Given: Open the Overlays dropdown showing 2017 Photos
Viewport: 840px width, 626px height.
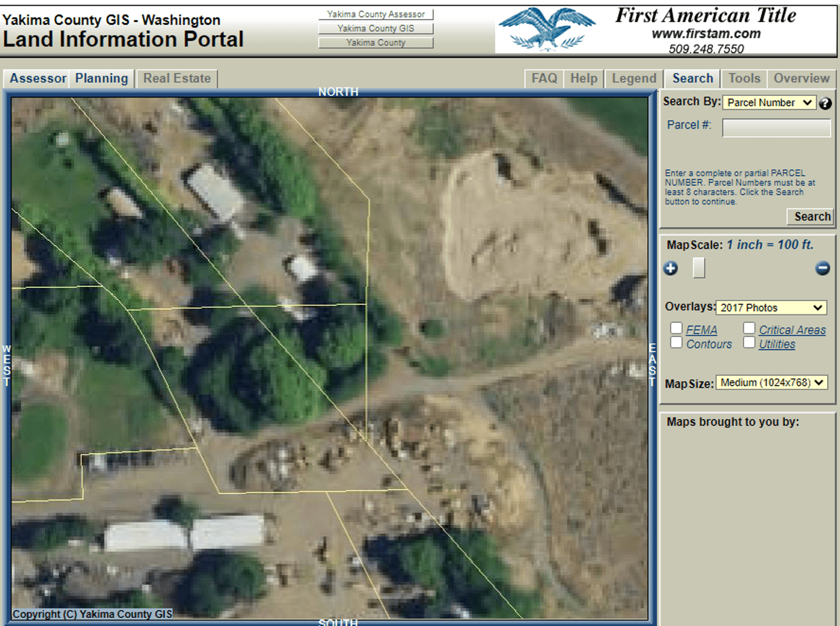Looking at the screenshot, I should (x=771, y=307).
